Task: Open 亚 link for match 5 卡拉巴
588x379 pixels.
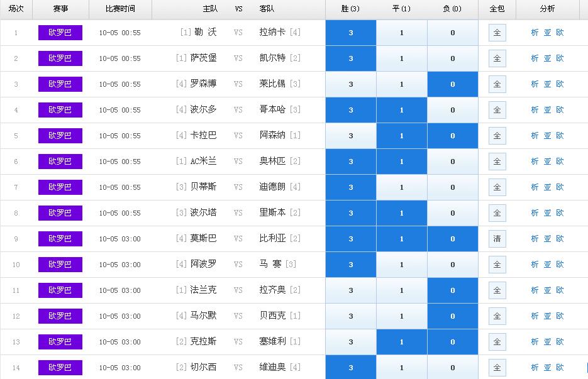Action: (x=548, y=136)
